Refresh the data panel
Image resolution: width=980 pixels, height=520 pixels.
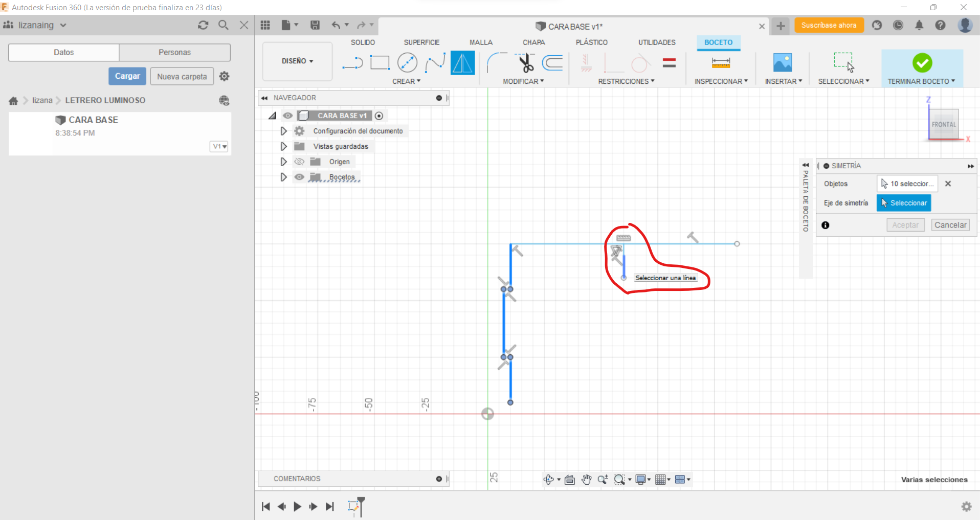point(203,25)
